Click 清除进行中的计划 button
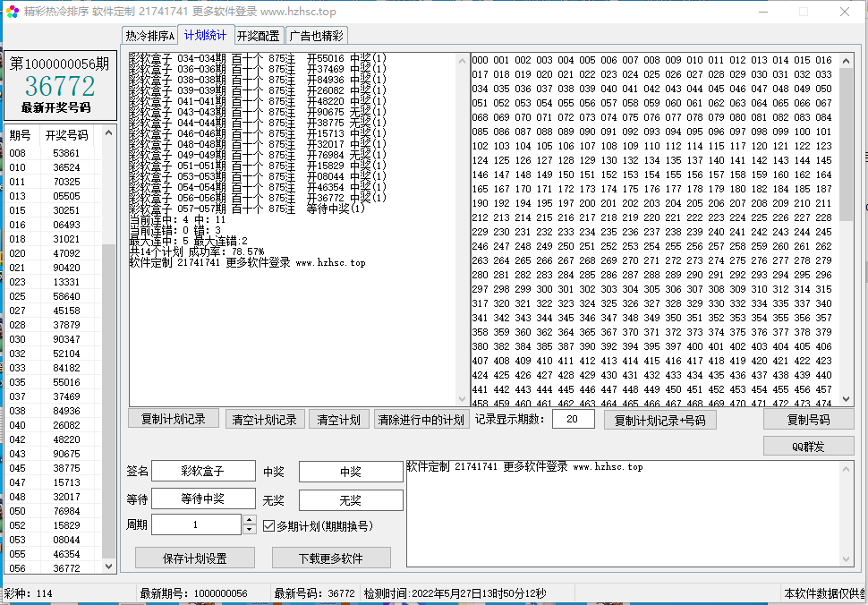868x605 pixels. pos(421,420)
